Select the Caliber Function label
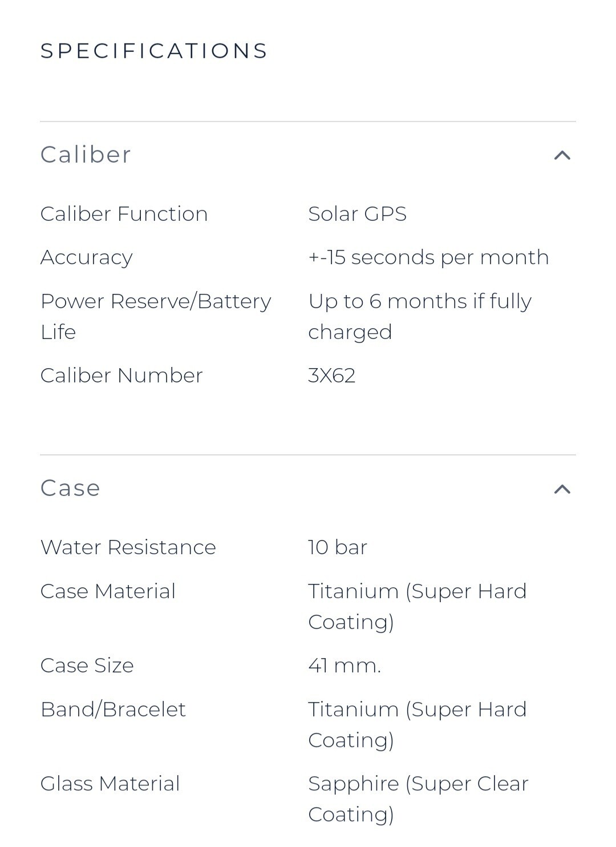The image size is (616, 847). coord(124,214)
